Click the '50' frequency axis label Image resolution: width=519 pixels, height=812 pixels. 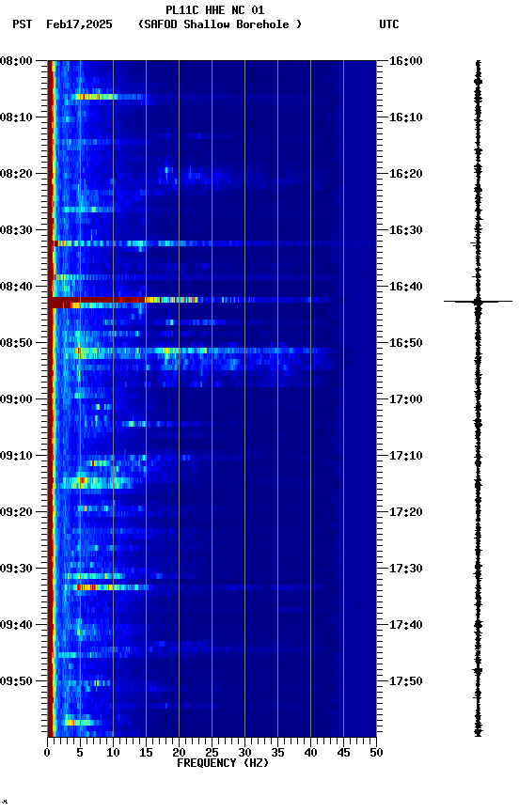click(376, 753)
